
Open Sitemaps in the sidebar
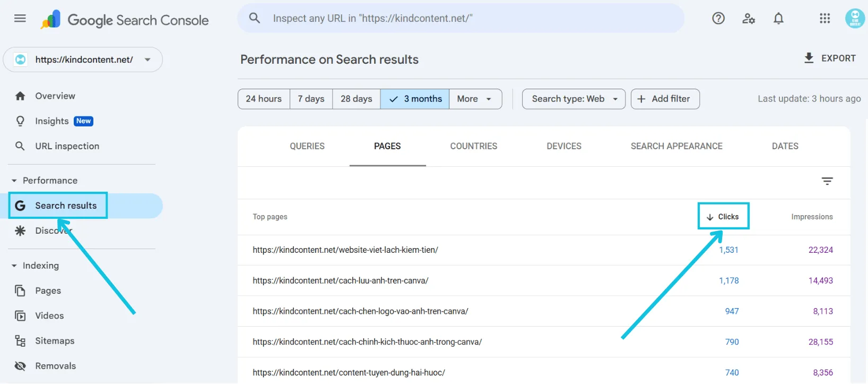(x=55, y=341)
